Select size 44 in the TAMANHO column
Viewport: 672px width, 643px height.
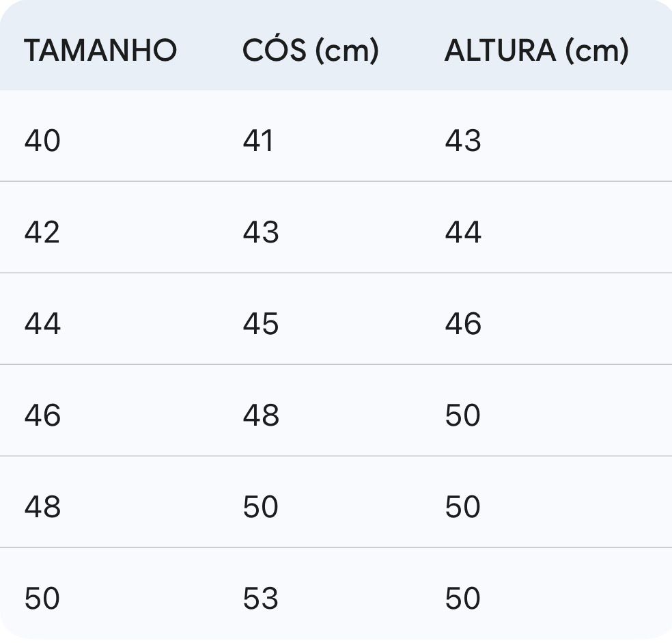coord(42,323)
